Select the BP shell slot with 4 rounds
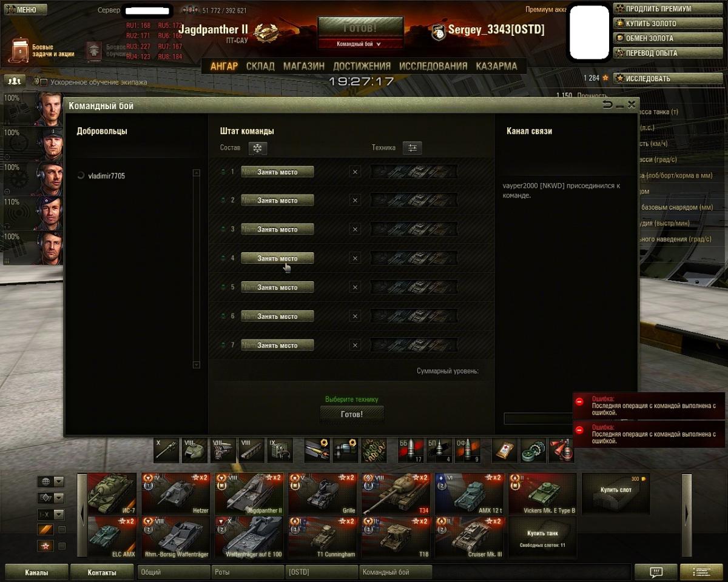This screenshot has height=582, width=728. pos(439,450)
